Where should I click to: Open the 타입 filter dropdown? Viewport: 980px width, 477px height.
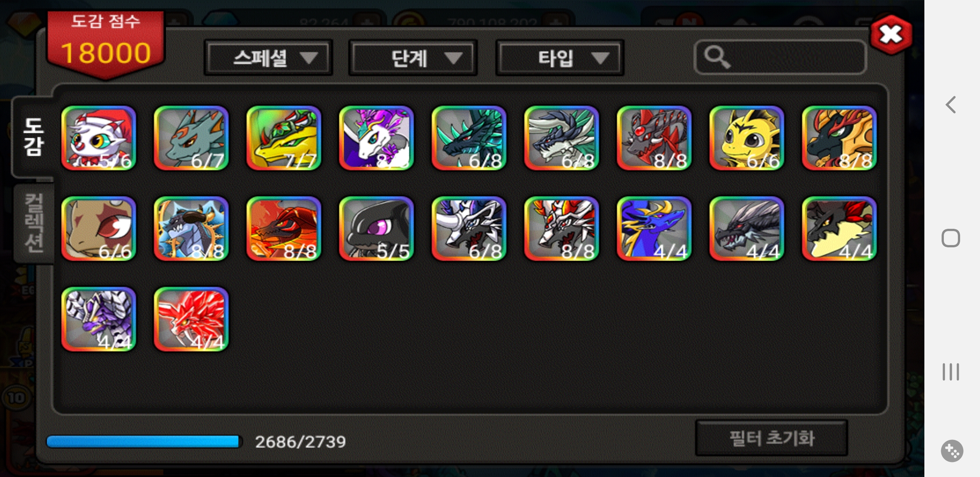560,58
